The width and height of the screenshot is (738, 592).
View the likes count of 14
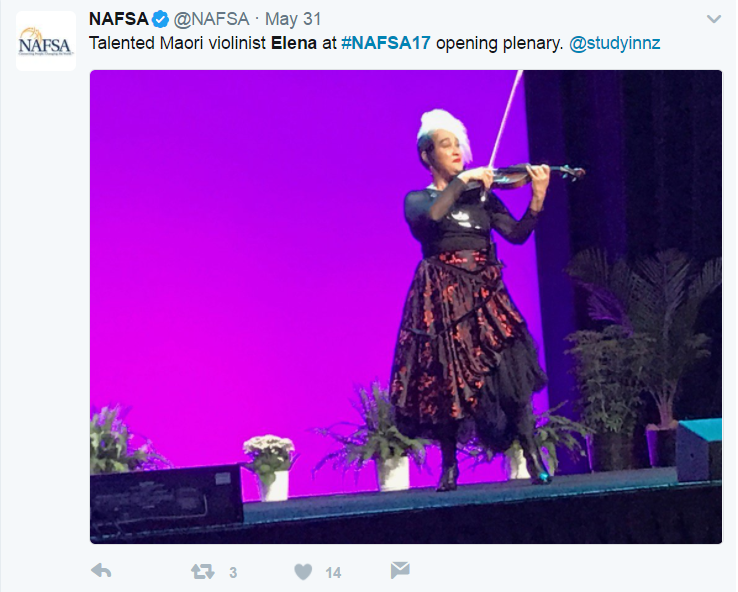(333, 573)
